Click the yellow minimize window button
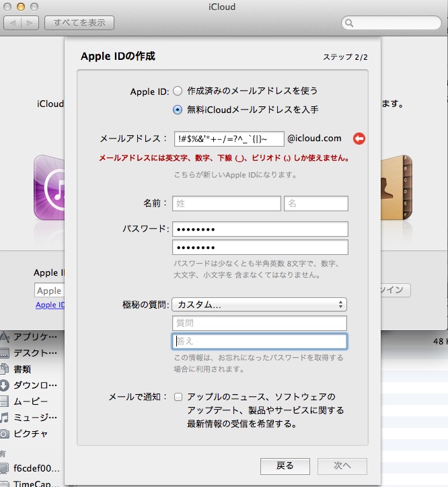This screenshot has width=448, height=487. coord(21,7)
